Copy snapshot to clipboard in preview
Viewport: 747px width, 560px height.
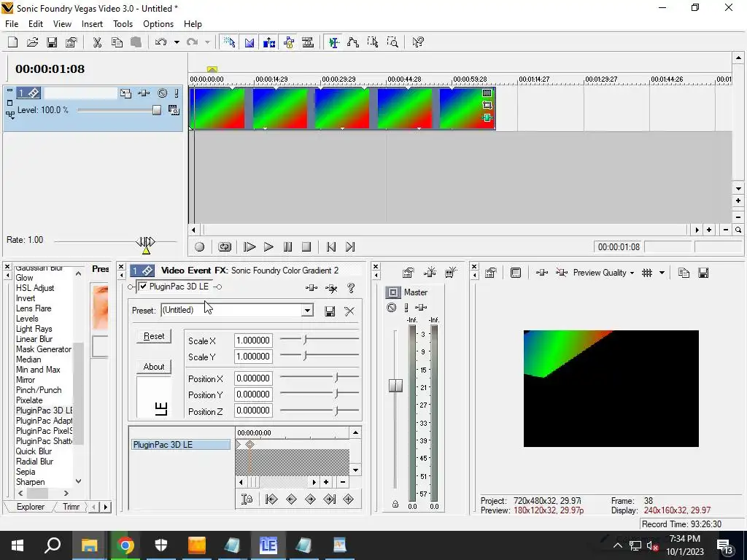click(x=684, y=273)
